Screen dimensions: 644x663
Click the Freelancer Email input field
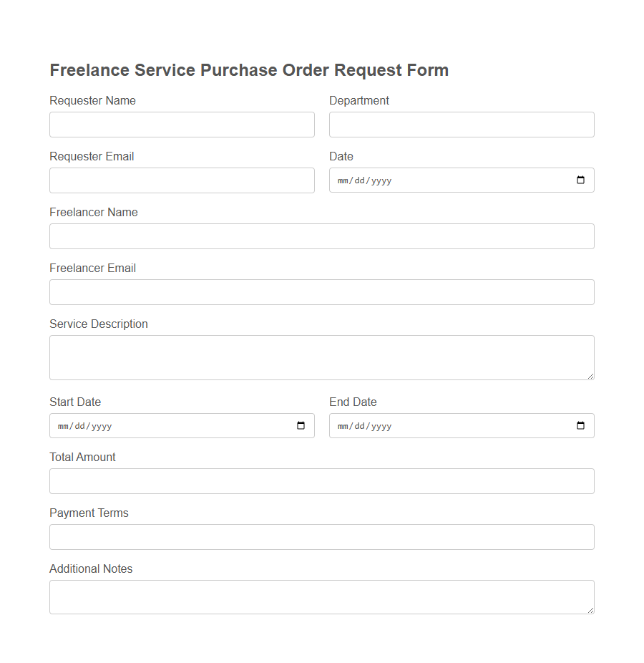tap(321, 291)
